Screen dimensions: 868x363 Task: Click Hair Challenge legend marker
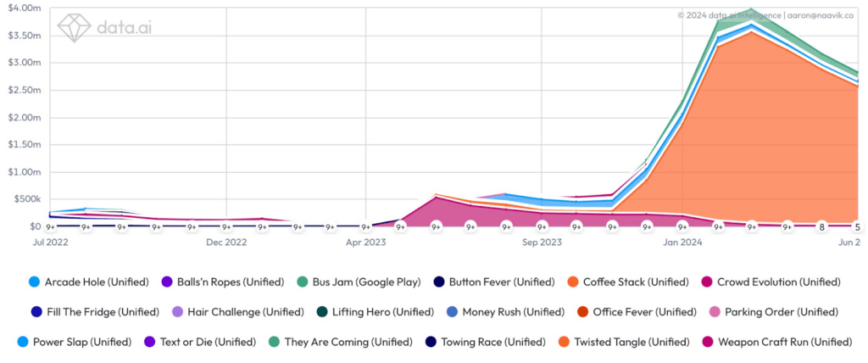(176, 312)
